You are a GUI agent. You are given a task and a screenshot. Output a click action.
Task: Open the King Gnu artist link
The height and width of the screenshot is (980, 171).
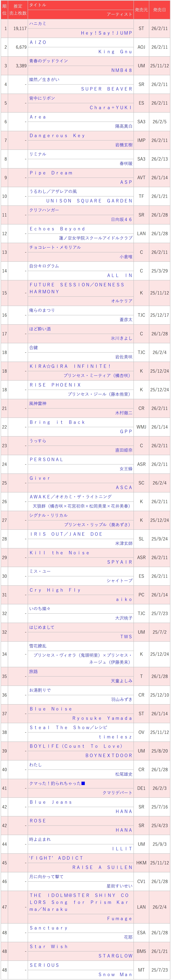(x=115, y=52)
